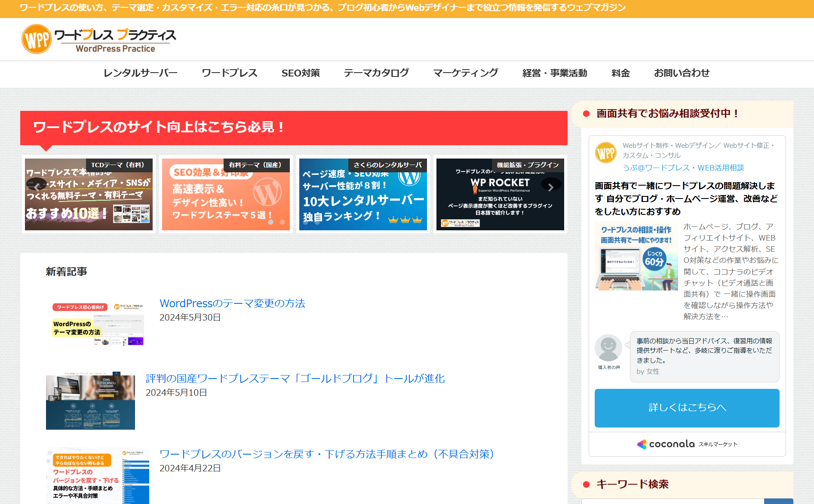
Task: Click the by 女性 review attribution
Action: coord(648,372)
